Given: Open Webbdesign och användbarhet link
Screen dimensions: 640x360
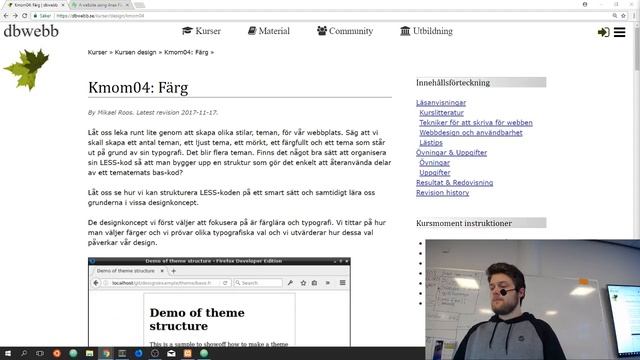Looking at the screenshot, I should point(471,133).
